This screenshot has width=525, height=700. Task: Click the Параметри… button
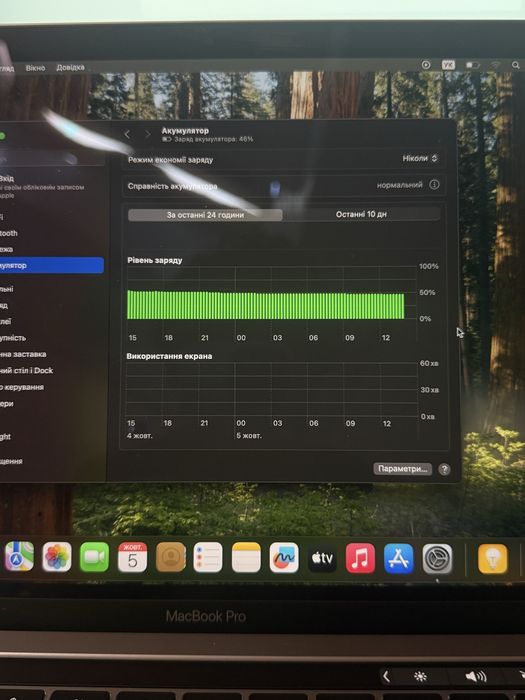(x=402, y=469)
